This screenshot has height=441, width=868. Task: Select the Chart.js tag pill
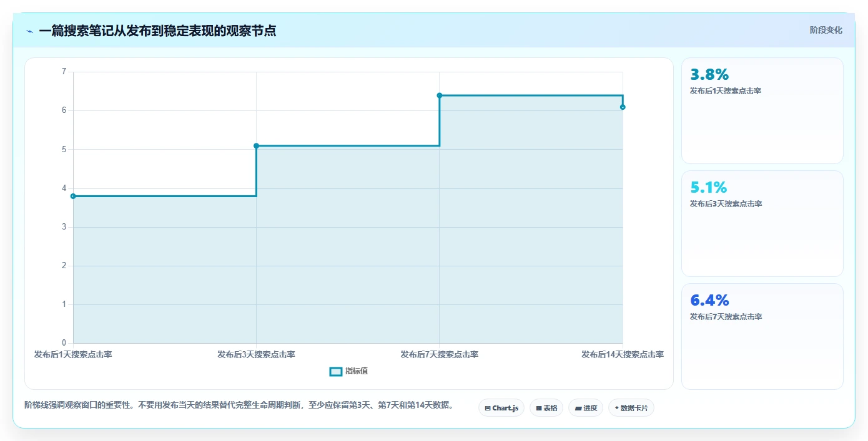501,408
